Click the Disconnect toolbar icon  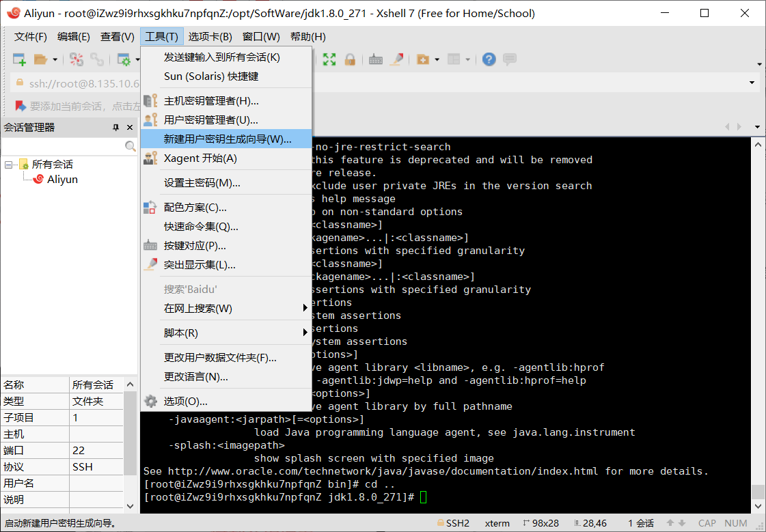pos(77,59)
